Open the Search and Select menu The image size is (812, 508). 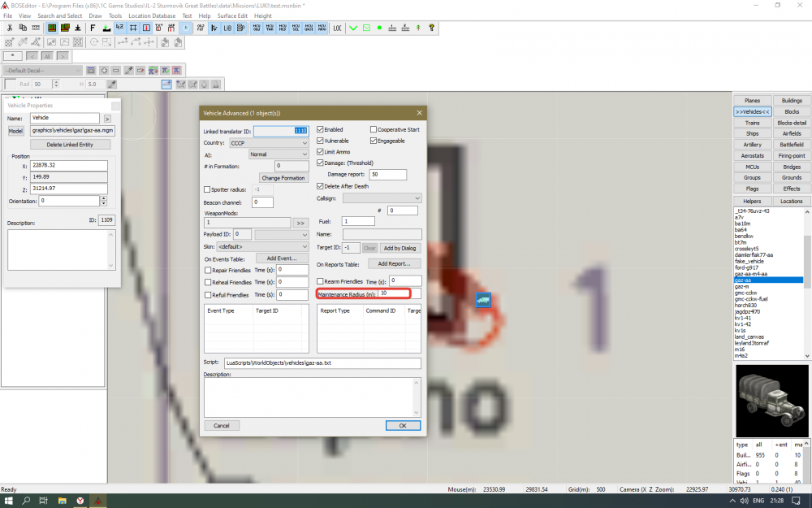click(59, 15)
